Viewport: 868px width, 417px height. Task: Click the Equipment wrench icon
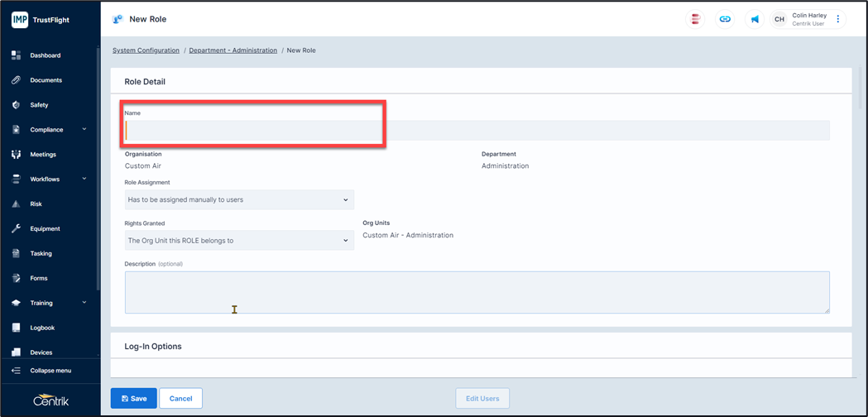tap(16, 228)
